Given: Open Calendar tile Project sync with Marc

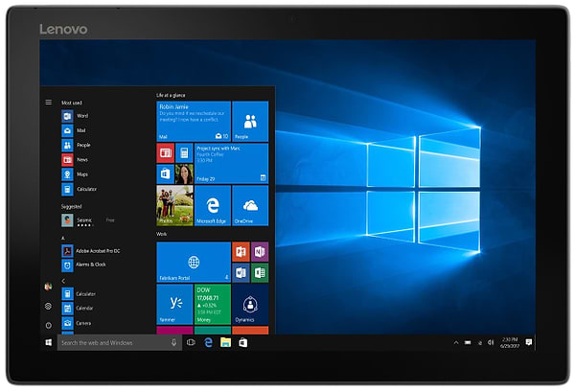Looking at the screenshot, I should pyautogui.click(x=231, y=164).
